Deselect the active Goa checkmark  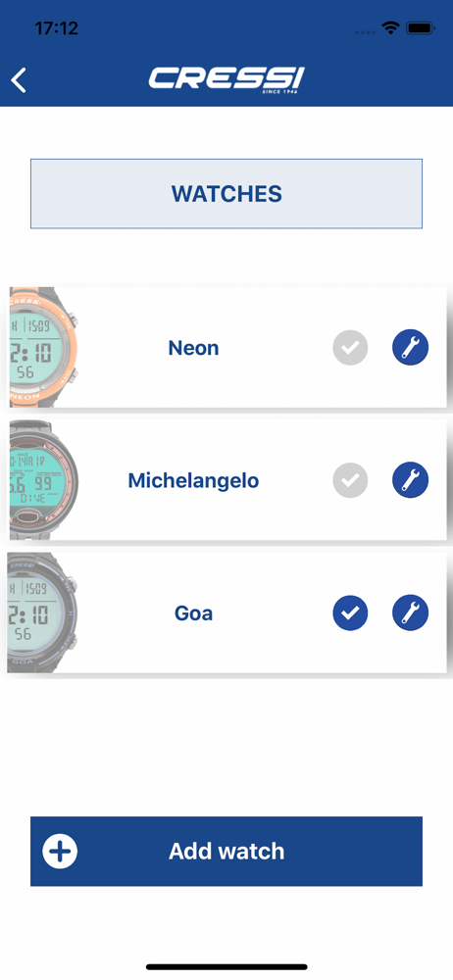click(350, 612)
